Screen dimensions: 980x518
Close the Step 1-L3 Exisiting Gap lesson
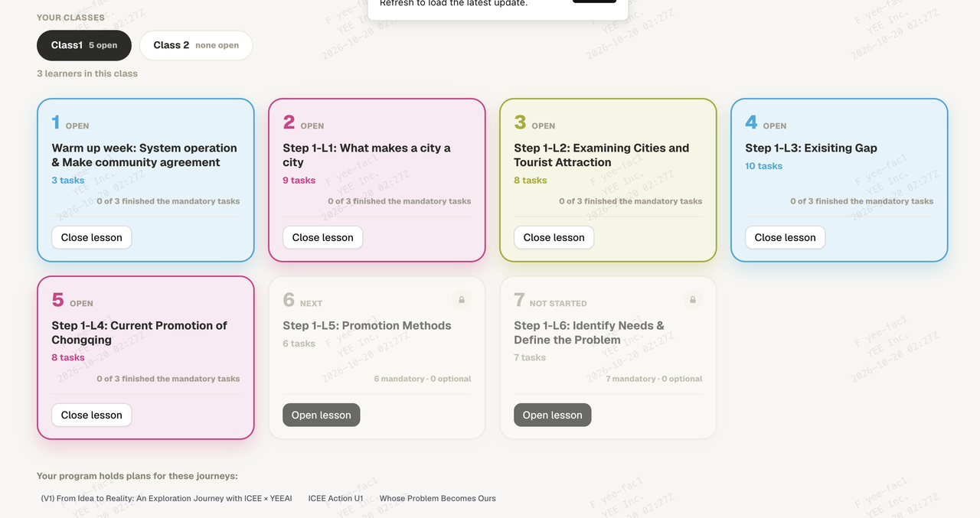[x=786, y=237]
